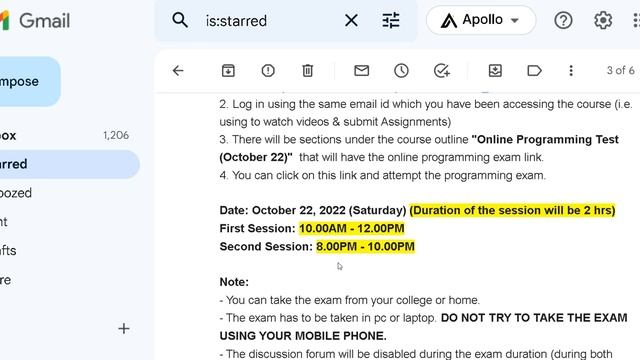Screen dimensions: 640x360
Task: Snooze this email with clock icon
Action: [x=401, y=71]
